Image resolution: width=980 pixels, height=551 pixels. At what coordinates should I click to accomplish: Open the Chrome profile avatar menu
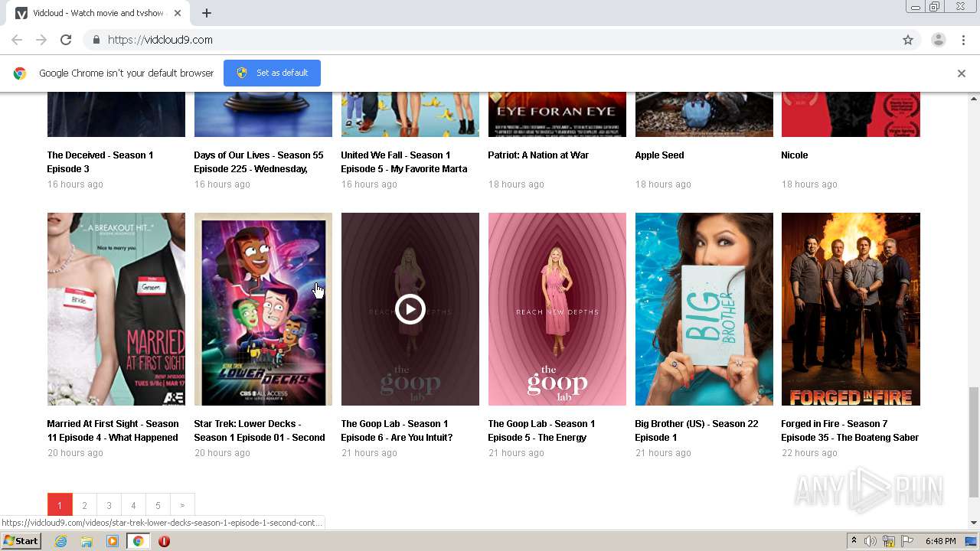point(939,40)
